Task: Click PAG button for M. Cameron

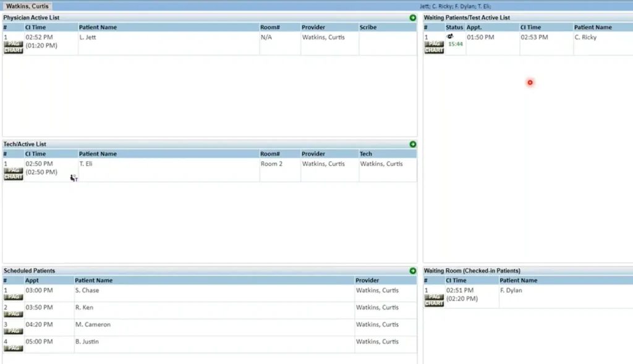Action: tap(14, 331)
